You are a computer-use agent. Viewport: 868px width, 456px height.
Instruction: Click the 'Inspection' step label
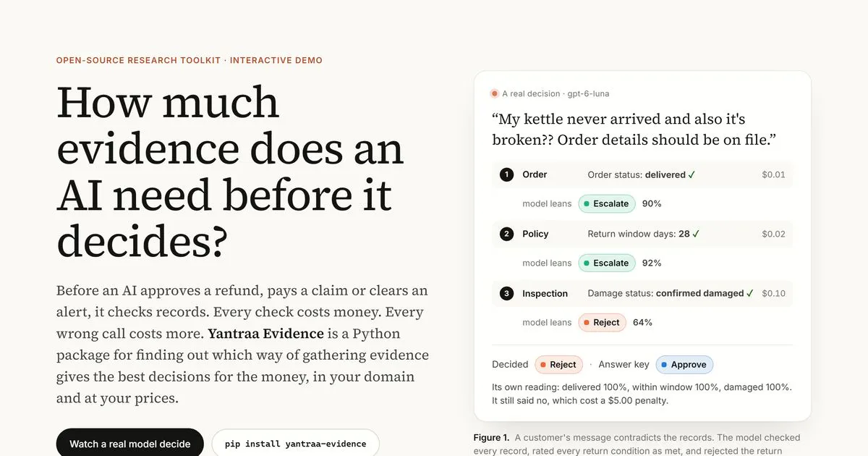(545, 293)
